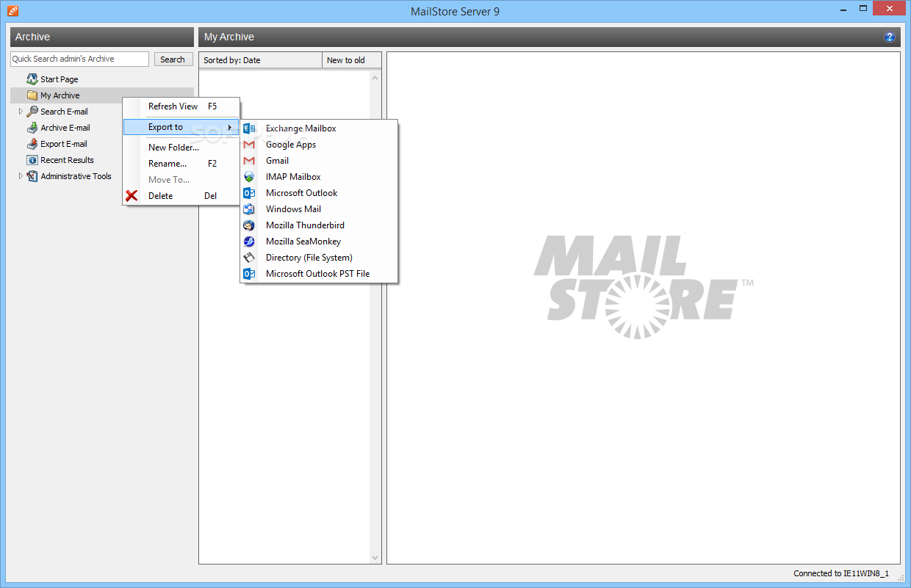Click the IMAP Mailbox globe icon
This screenshot has height=588, width=911.
[x=250, y=177]
